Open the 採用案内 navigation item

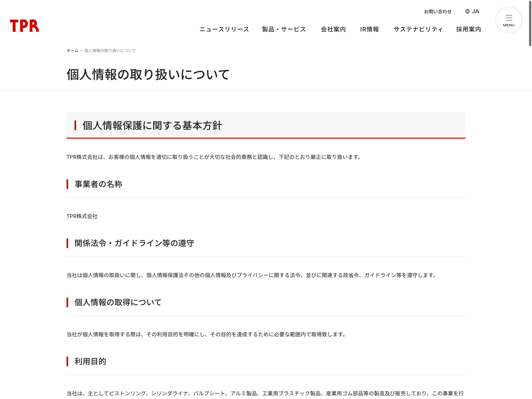pyautogui.click(x=468, y=29)
